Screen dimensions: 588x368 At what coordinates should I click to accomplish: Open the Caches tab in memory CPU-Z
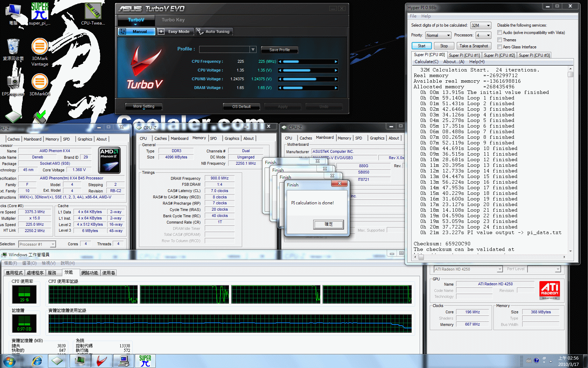tap(161, 138)
